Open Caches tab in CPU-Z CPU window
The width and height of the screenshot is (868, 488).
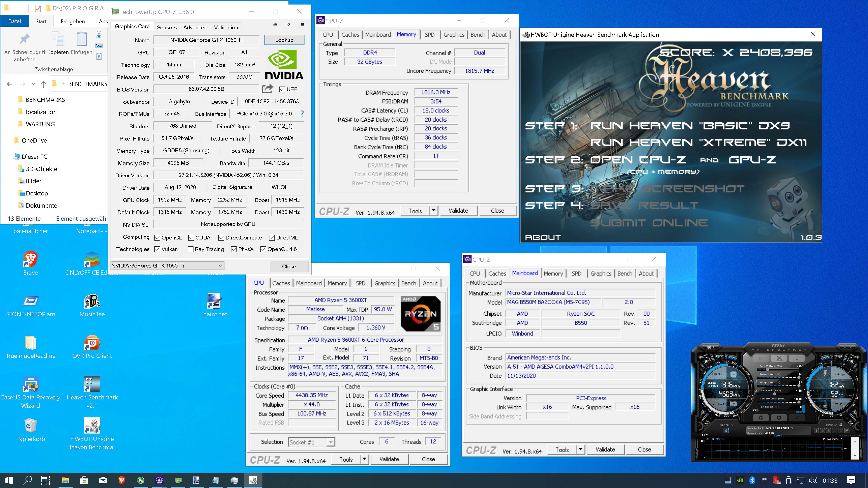281,283
